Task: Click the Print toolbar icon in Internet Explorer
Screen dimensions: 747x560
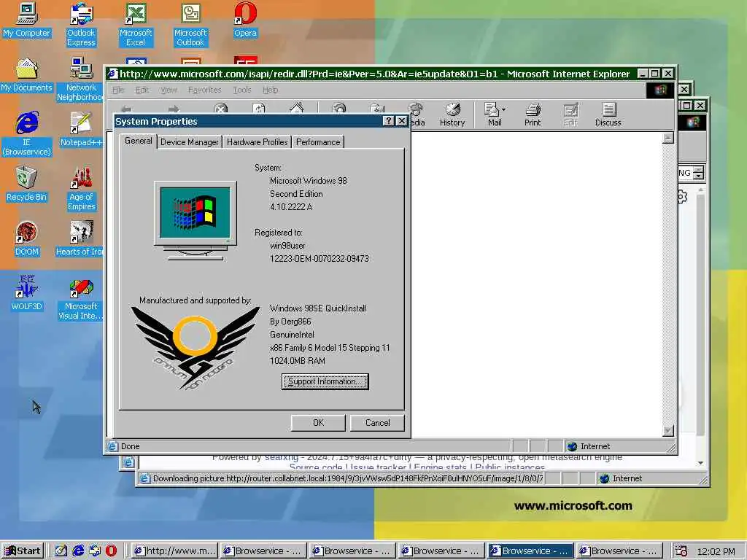Action: [532, 114]
